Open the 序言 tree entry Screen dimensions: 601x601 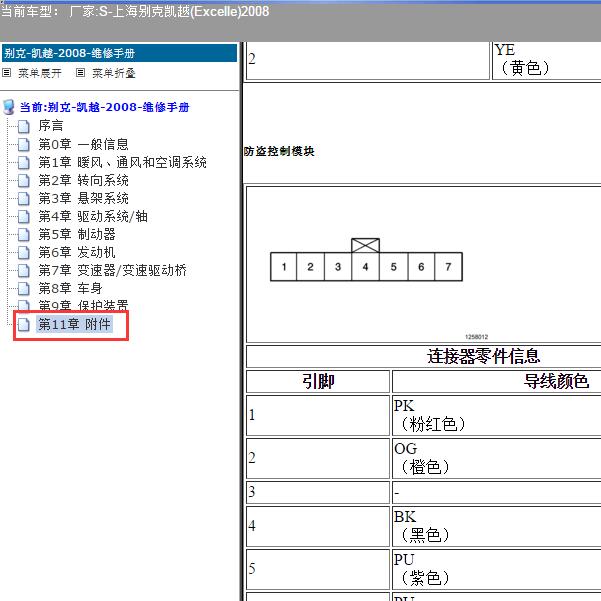51,125
